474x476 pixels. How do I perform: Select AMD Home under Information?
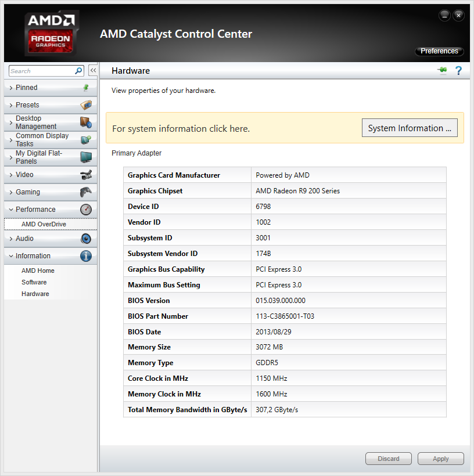point(38,271)
